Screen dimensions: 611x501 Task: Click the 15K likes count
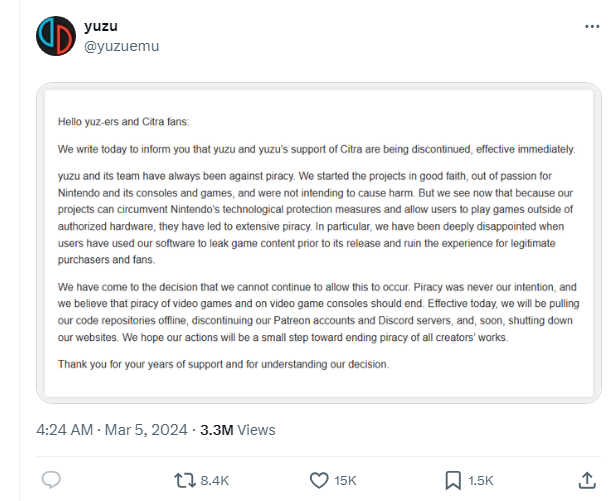pos(345,481)
